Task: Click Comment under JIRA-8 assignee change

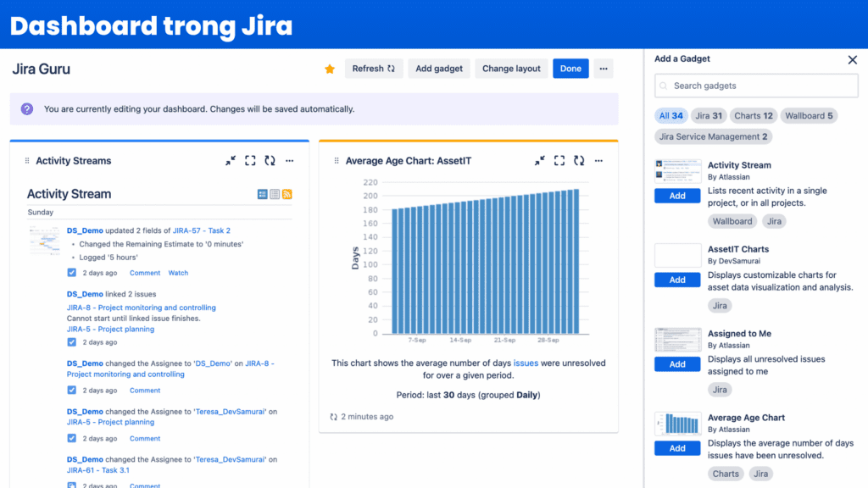Action: coord(145,390)
